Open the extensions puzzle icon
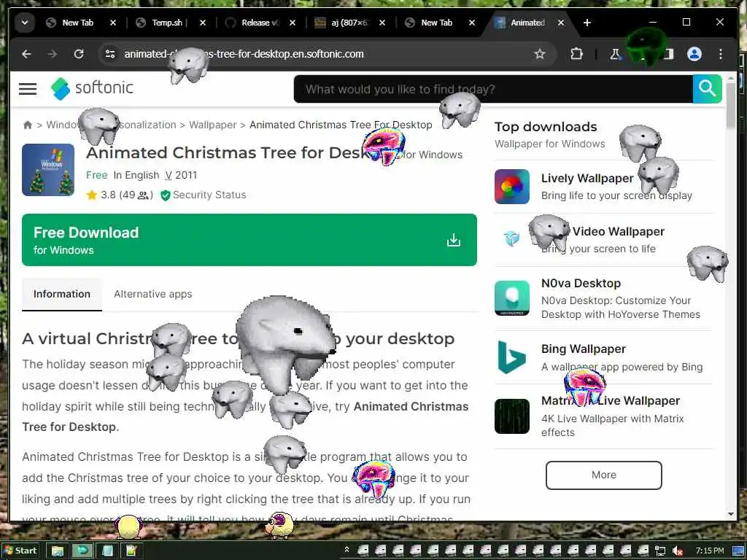 pyautogui.click(x=576, y=54)
